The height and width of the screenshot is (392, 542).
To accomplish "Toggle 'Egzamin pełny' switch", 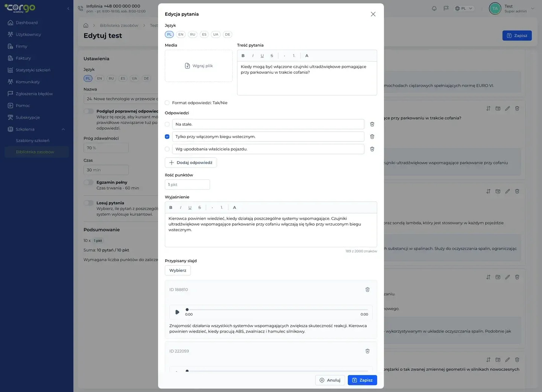I will click(88, 182).
